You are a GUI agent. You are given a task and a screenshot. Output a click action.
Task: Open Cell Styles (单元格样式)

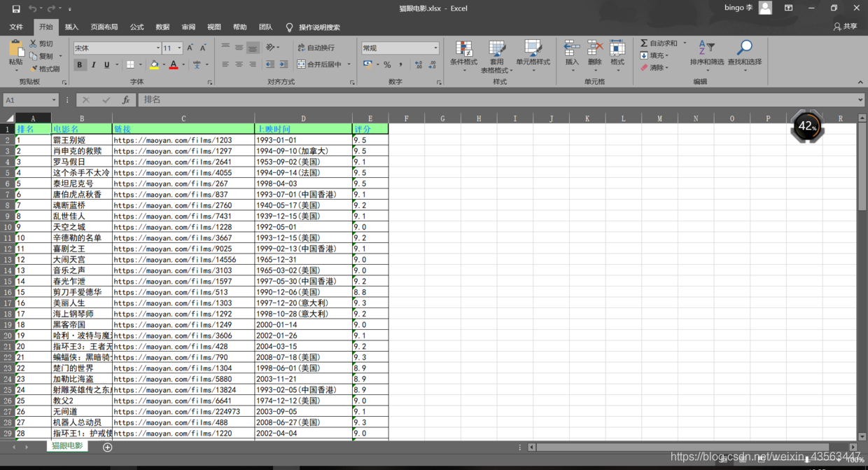pos(533,57)
